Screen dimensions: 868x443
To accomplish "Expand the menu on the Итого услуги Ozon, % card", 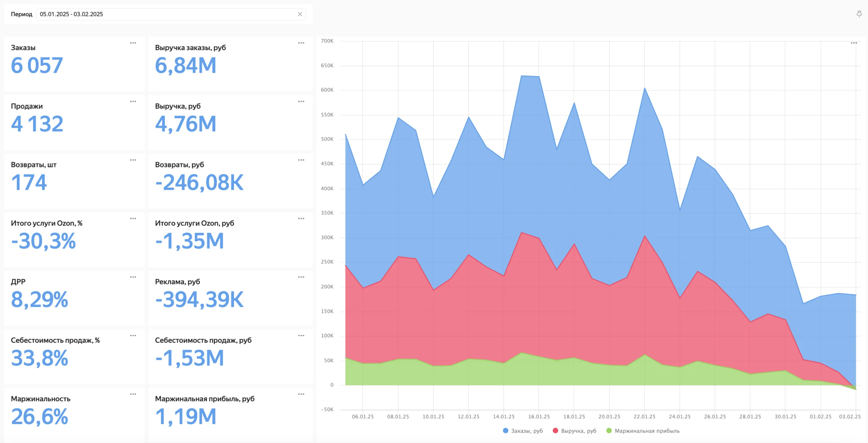I will (133, 219).
